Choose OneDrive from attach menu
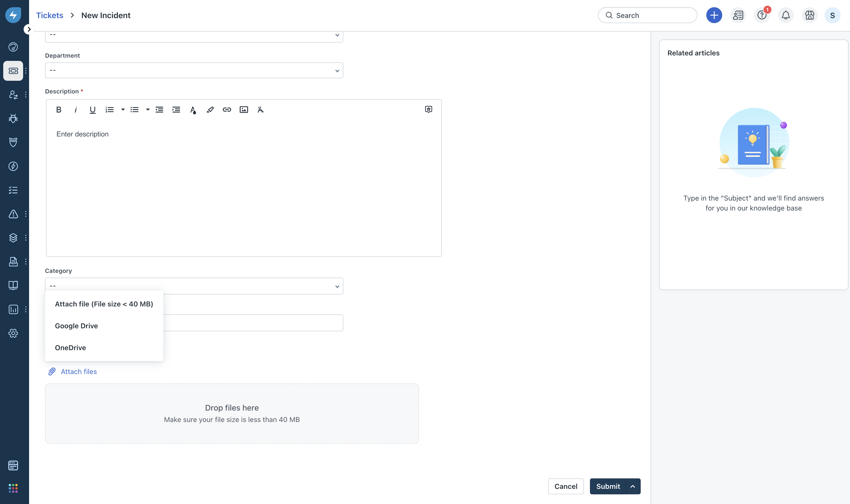850x504 pixels. (x=70, y=348)
